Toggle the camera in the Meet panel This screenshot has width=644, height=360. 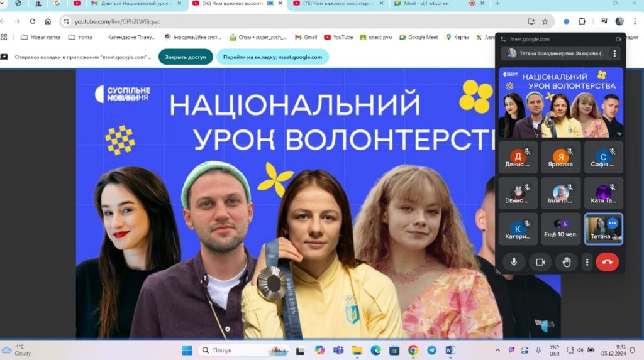click(540, 262)
